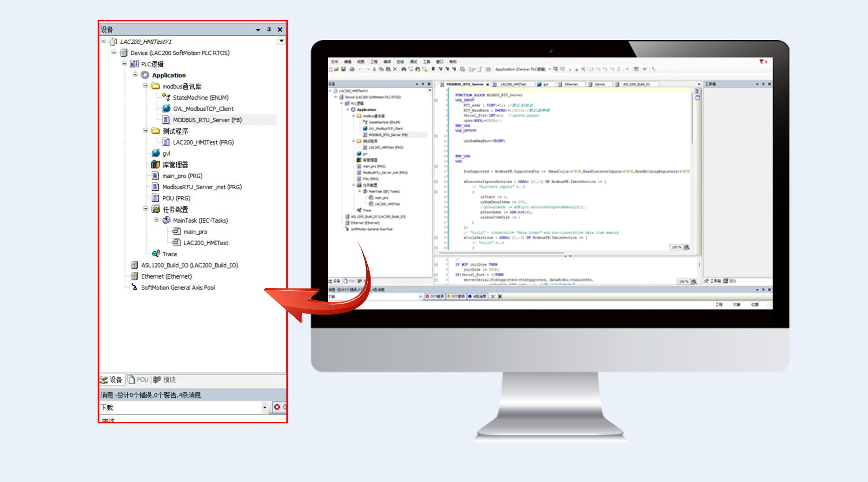
Task: Click the StateMachine (ENUM) icon
Action: [166, 97]
